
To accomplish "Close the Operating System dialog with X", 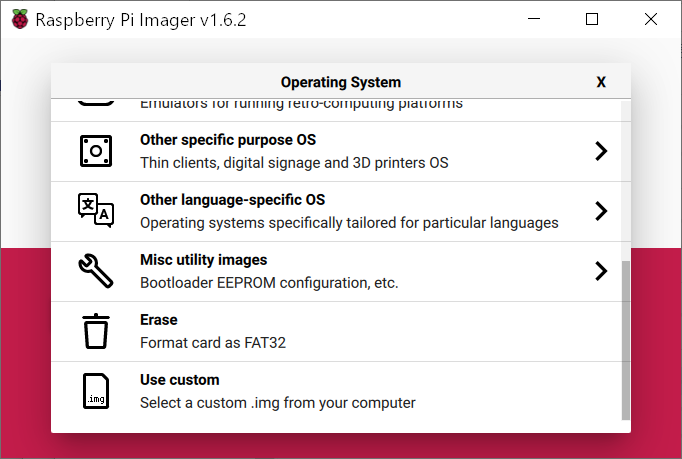I will pos(601,82).
